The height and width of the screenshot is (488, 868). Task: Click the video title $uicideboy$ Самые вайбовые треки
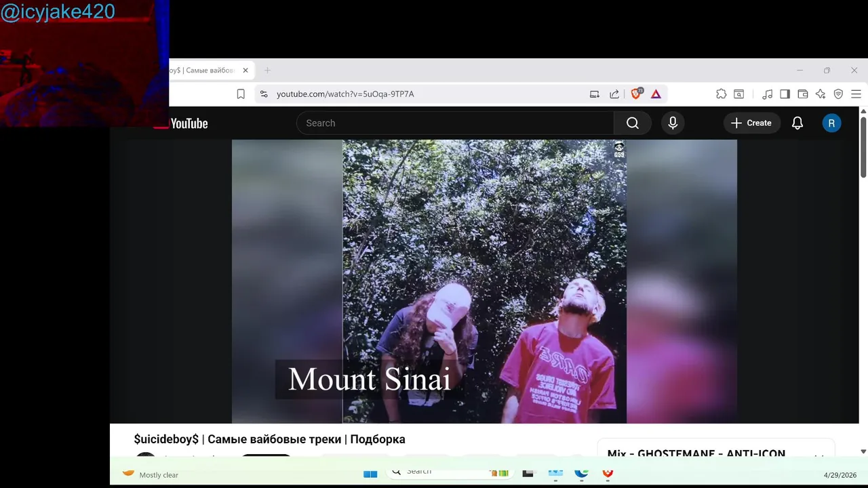269,439
